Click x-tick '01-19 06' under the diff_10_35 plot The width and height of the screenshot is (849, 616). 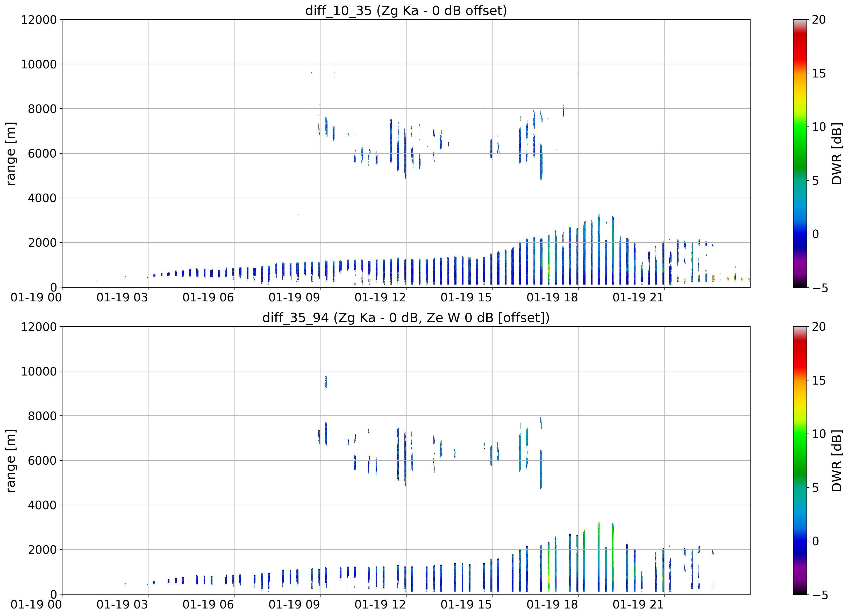(208, 298)
